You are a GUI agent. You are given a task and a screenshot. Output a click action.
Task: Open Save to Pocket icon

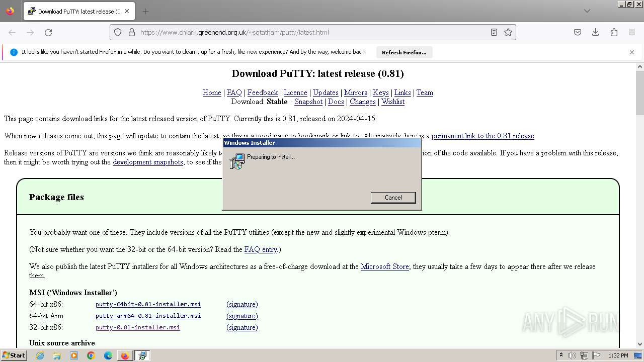578,32
